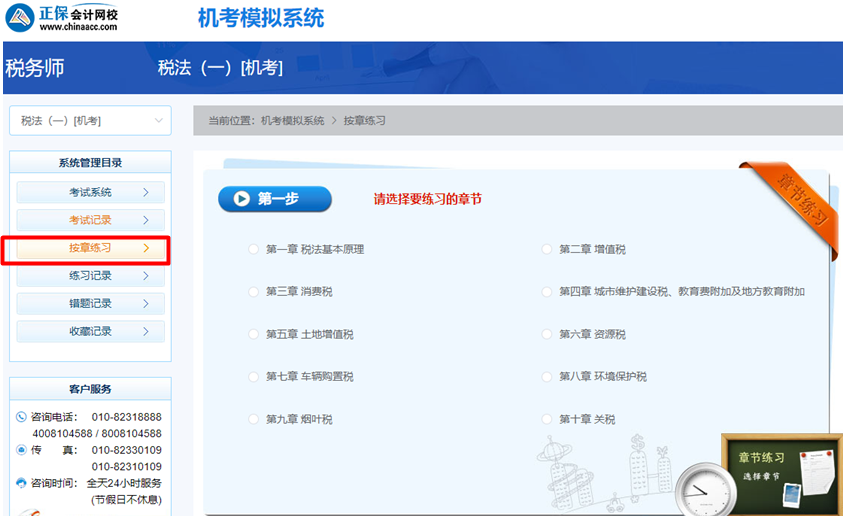The image size is (843, 516).
Task: Select 第十章 关税 radio button
Action: (x=547, y=419)
